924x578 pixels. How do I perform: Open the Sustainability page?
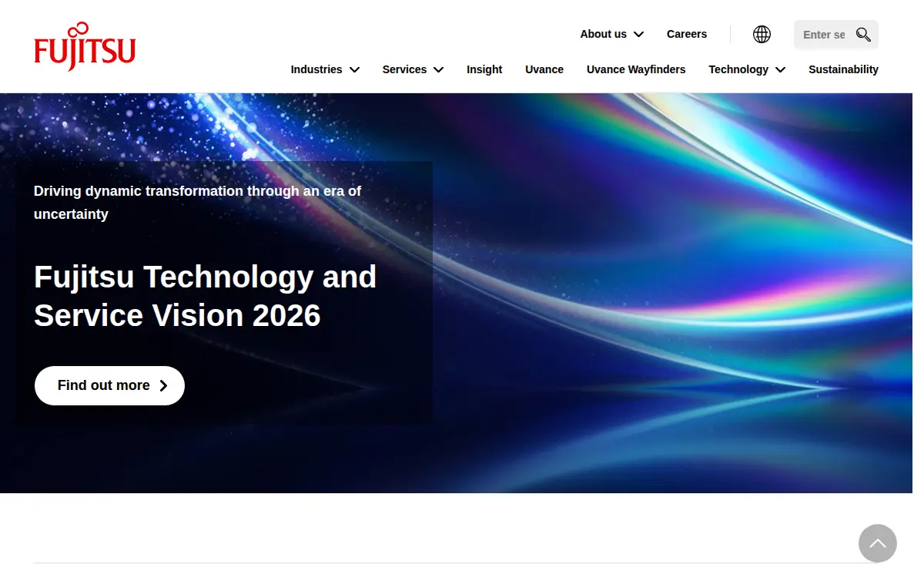tap(843, 69)
